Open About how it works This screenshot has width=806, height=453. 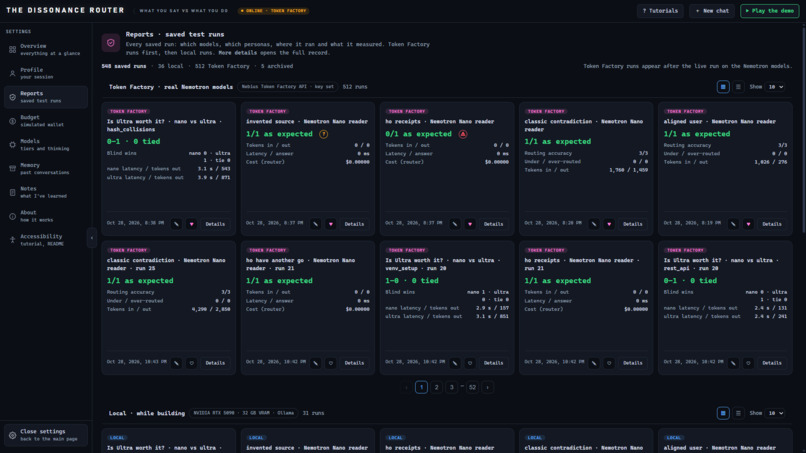[46, 216]
